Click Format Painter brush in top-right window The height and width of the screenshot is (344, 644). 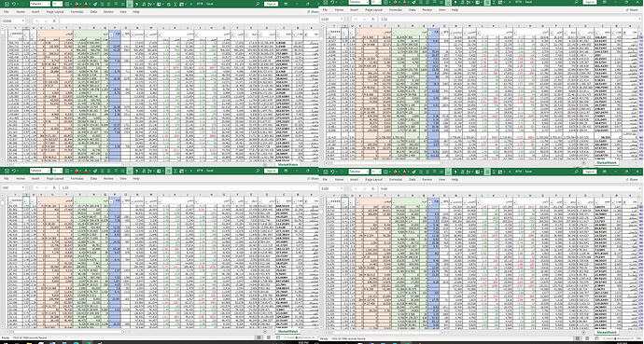[x=413, y=2]
